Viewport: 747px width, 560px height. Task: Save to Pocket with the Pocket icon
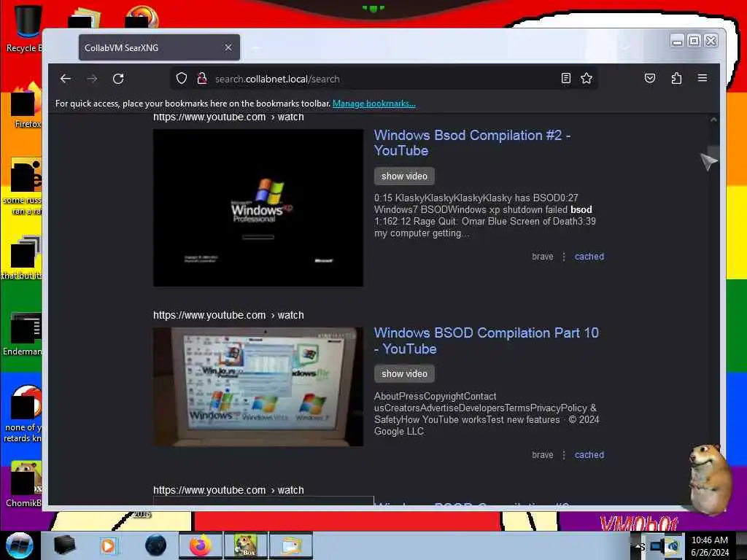tap(650, 79)
